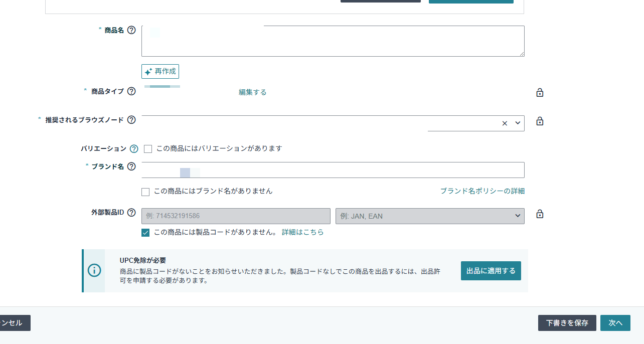Click the help icon beside 商品タイプ

click(x=131, y=91)
